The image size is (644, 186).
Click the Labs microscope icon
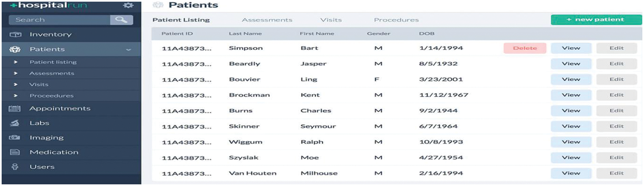pos(15,123)
